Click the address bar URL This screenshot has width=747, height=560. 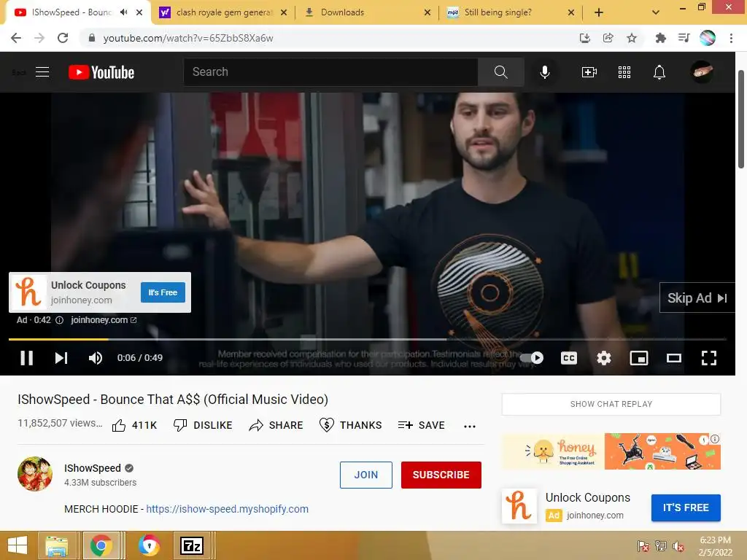pyautogui.click(x=188, y=38)
